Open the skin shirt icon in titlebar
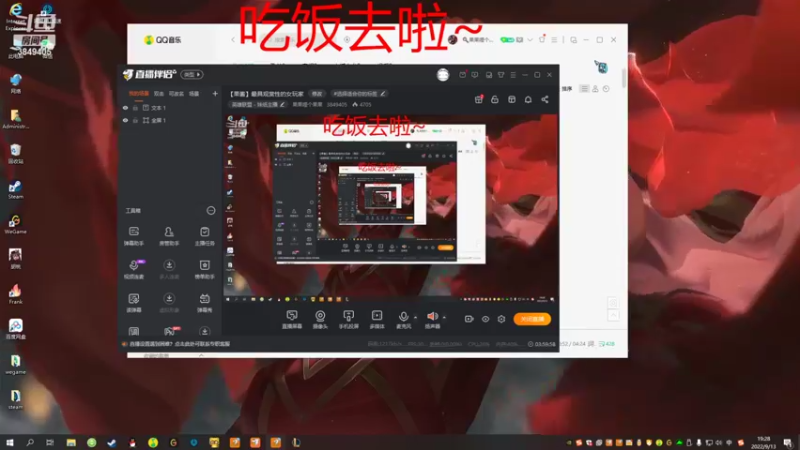The height and width of the screenshot is (450, 800). (x=501, y=75)
